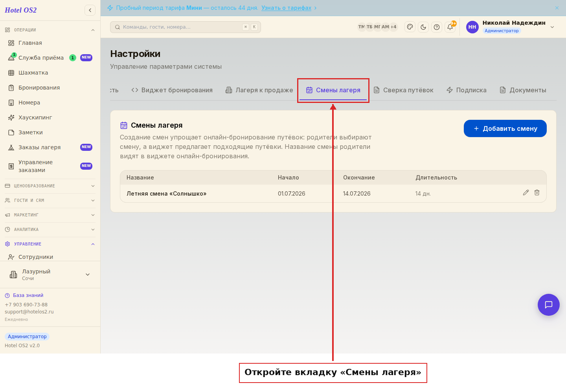This screenshot has height=392, width=566.
Task: Open Шахматка in sidebar
Action: pos(50,73)
